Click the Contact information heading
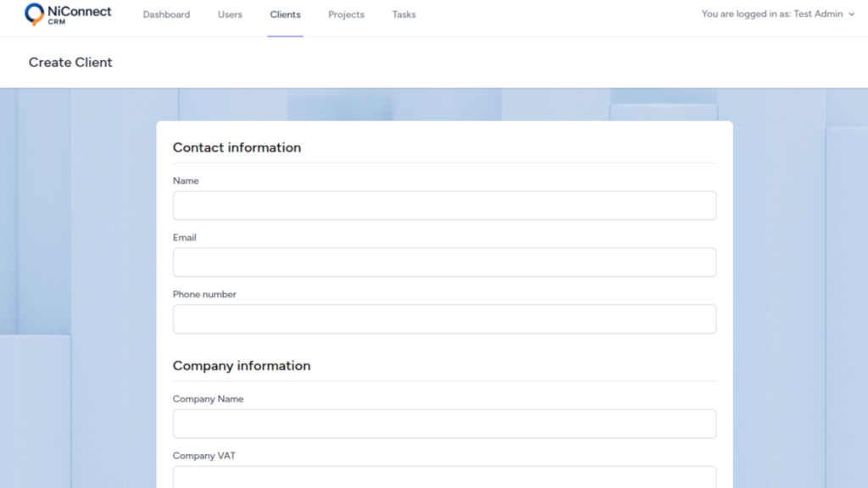The width and height of the screenshot is (868, 488). (237, 147)
